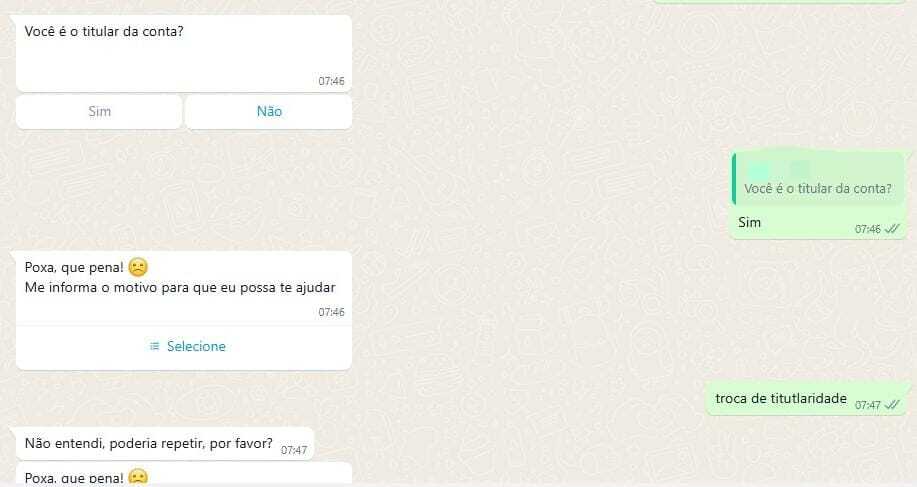This screenshot has width=917, height=487.
Task: Click the "Me informa o motivo" message text
Action: click(x=180, y=288)
